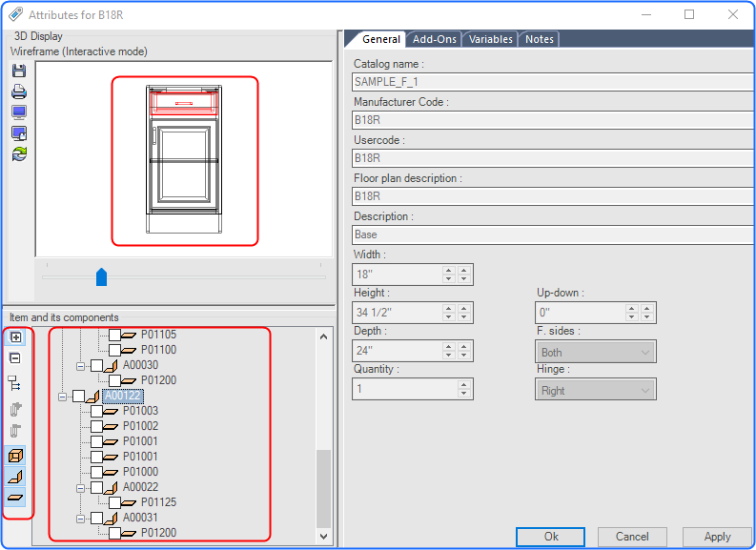
Task: Check the box for A00122
Action: tap(78, 397)
